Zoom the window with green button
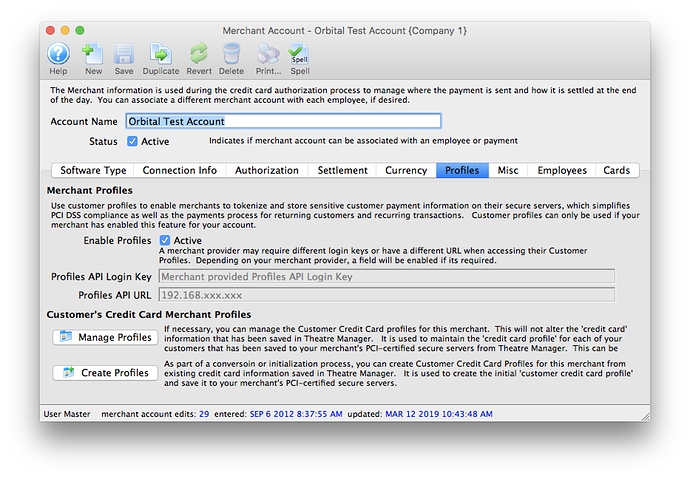The width and height of the screenshot is (690, 479). click(80, 30)
